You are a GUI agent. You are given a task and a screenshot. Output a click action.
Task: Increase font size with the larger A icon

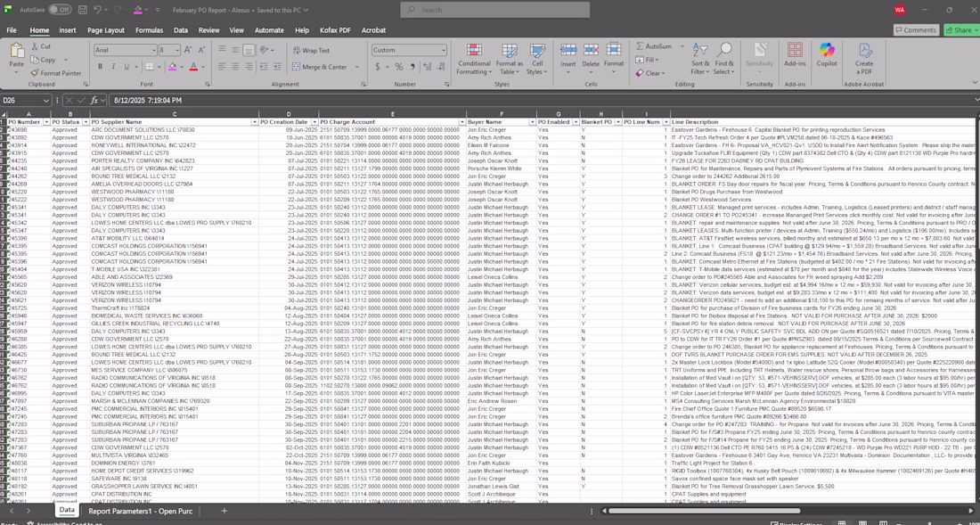pyautogui.click(x=190, y=50)
